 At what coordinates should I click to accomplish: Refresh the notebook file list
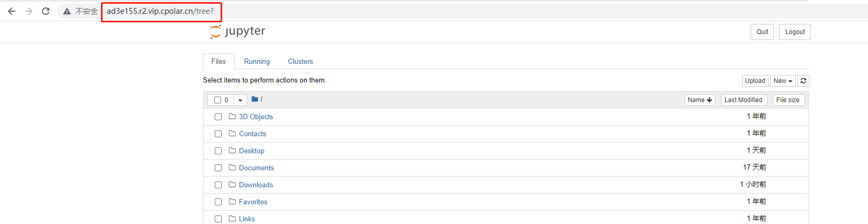click(x=803, y=81)
